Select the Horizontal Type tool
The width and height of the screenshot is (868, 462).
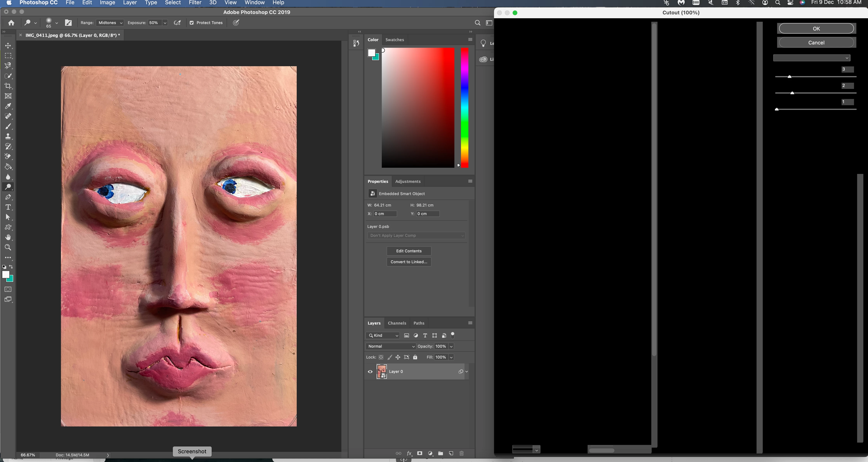pyautogui.click(x=8, y=207)
